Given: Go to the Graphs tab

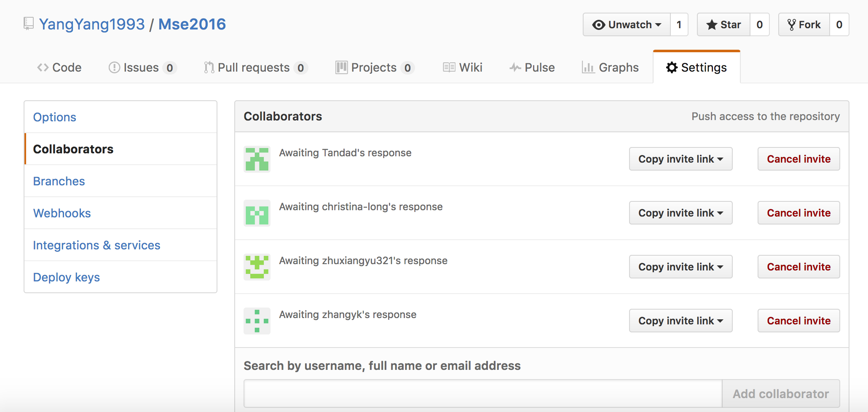Looking at the screenshot, I should point(610,67).
